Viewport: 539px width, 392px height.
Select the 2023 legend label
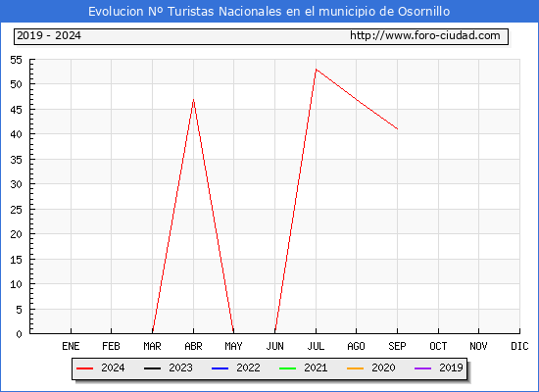(x=180, y=367)
